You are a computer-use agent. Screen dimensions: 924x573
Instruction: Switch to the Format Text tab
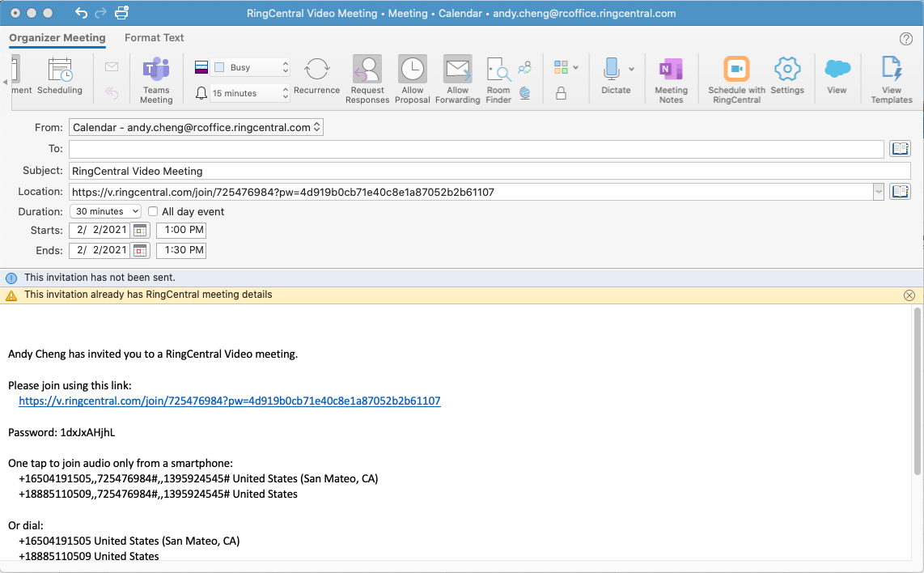[154, 38]
